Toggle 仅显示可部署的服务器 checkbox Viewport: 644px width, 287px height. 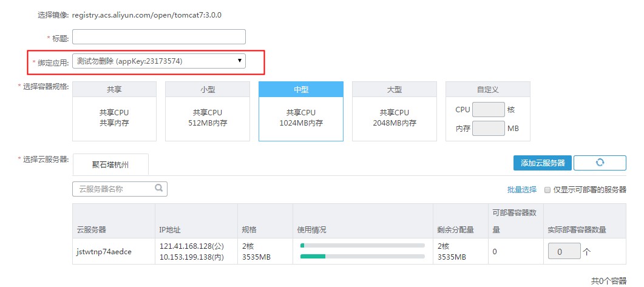pos(547,190)
